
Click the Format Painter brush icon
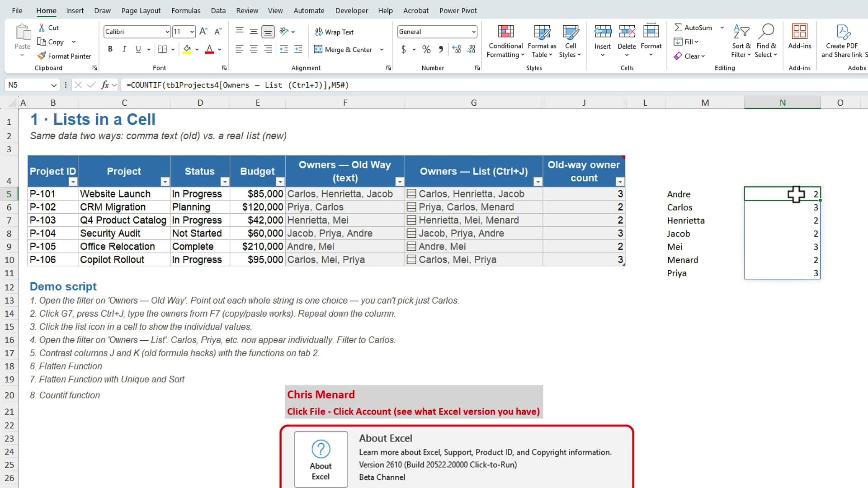click(x=42, y=56)
